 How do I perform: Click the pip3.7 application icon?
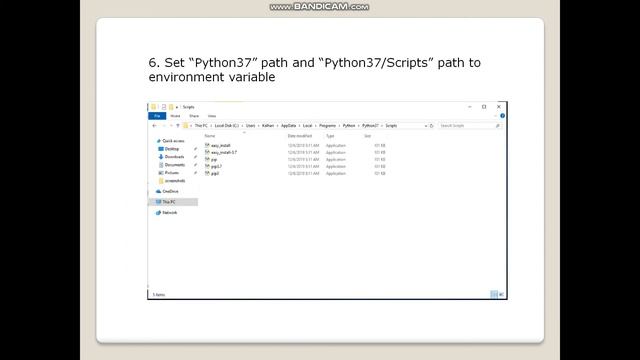pos(207,167)
